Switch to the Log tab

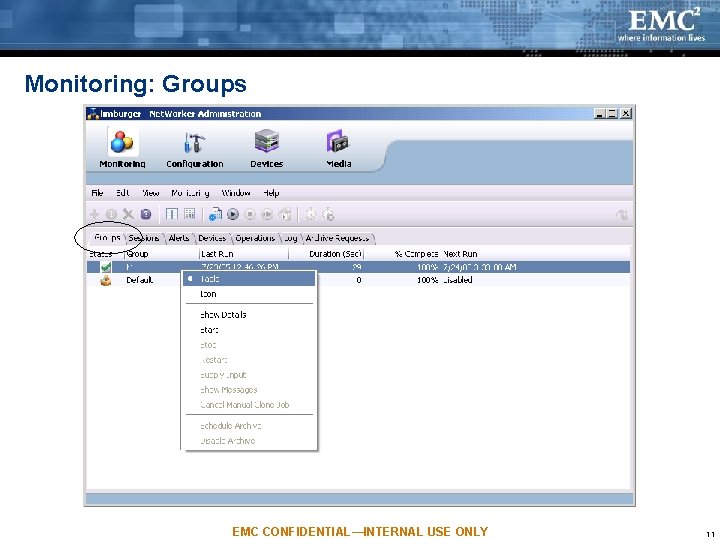point(291,238)
